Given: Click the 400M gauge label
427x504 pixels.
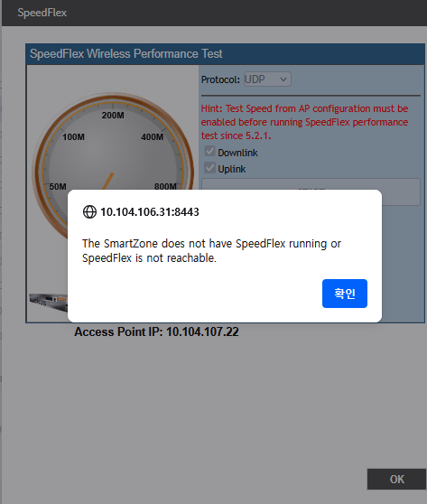Looking at the screenshot, I should pyautogui.click(x=153, y=137).
